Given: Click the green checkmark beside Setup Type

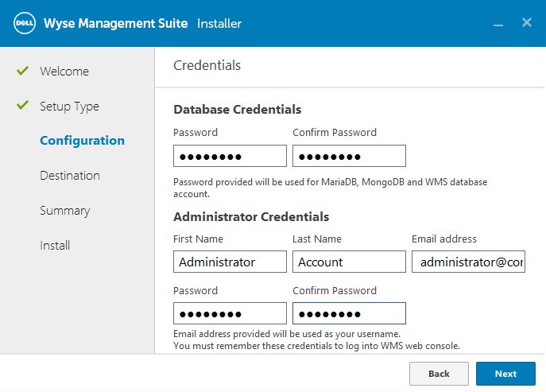Looking at the screenshot, I should (22, 106).
